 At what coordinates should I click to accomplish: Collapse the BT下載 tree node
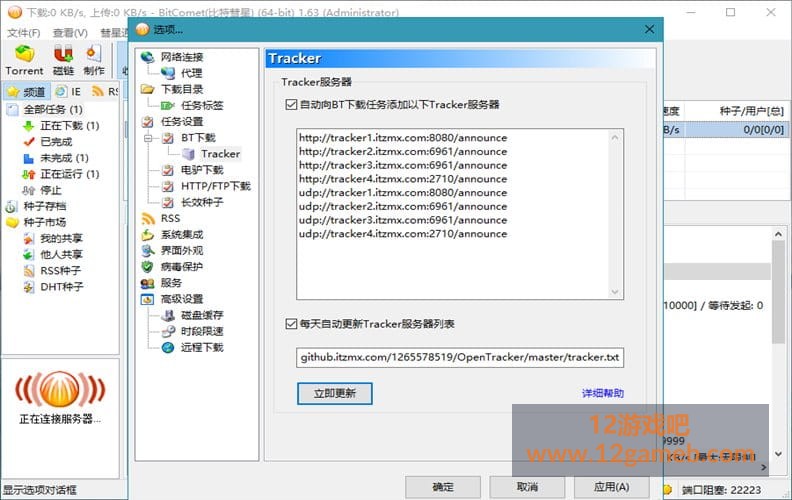[x=148, y=138]
